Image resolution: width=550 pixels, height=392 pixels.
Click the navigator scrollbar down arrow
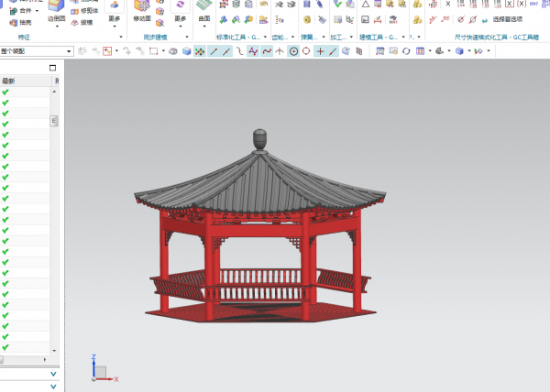pyautogui.click(x=54, y=351)
